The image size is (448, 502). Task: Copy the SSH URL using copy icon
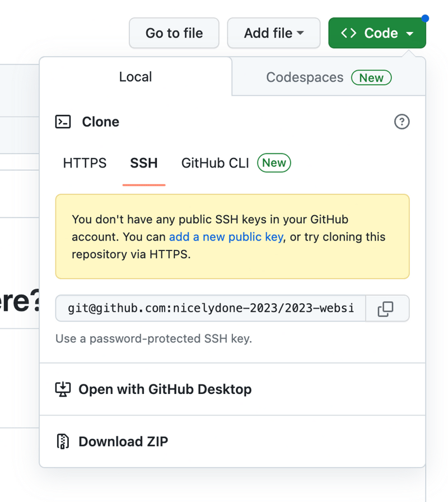coord(386,308)
